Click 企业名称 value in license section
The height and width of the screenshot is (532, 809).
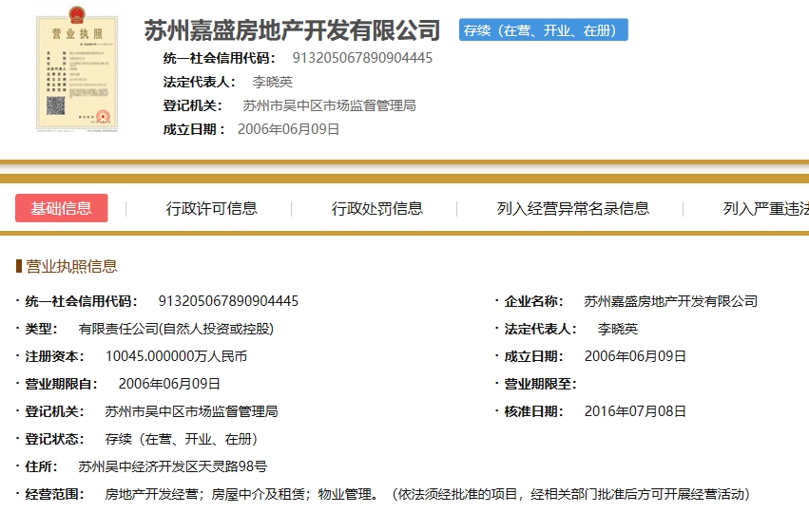671,301
